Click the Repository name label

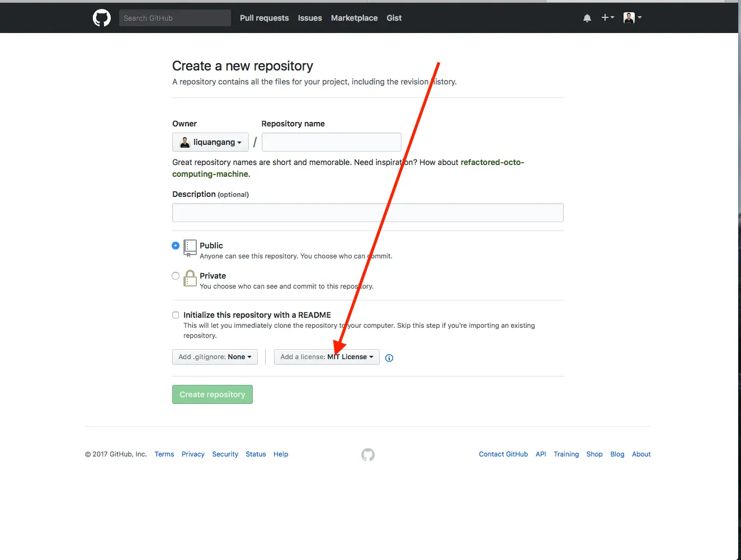[x=293, y=124]
